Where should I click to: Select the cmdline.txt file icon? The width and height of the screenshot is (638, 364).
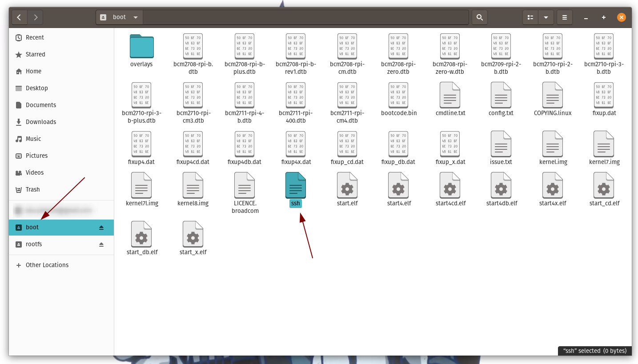point(450,95)
